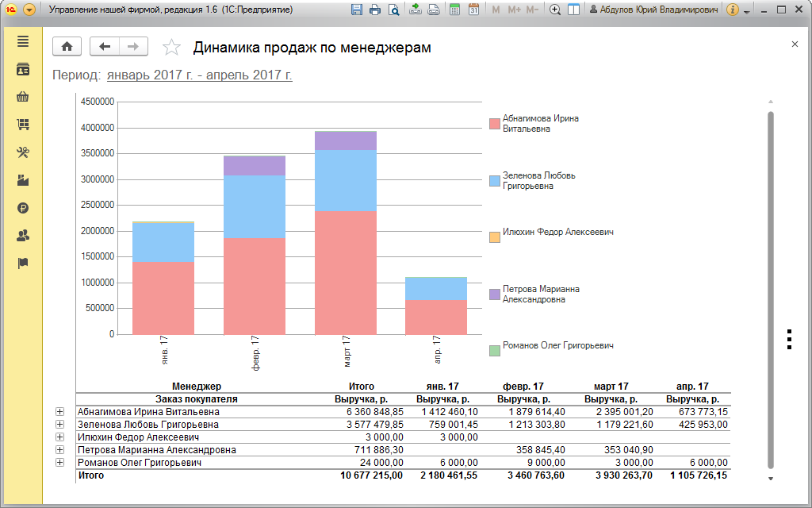The width and height of the screenshot is (812, 508).
Task: Click the follow link icon
Action: pos(434,10)
